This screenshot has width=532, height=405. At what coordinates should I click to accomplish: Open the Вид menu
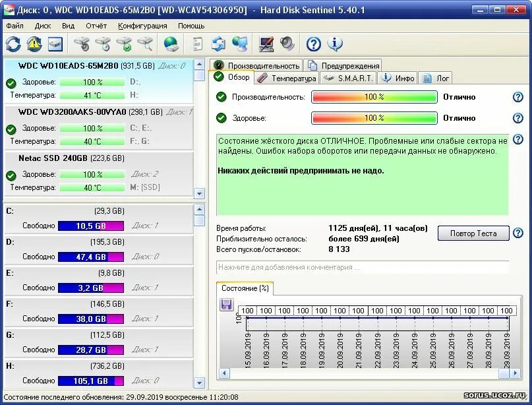pos(68,26)
